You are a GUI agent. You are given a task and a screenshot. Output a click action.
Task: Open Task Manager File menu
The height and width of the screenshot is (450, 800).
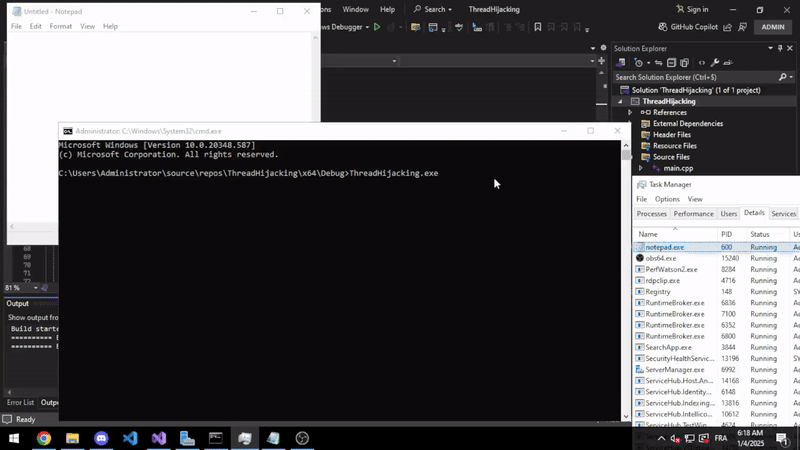641,199
